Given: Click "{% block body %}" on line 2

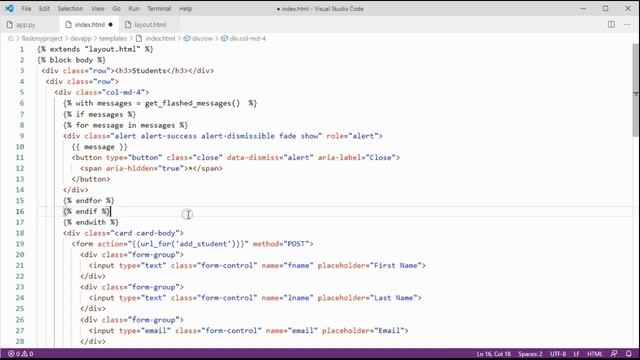Looking at the screenshot, I should coord(71,60).
